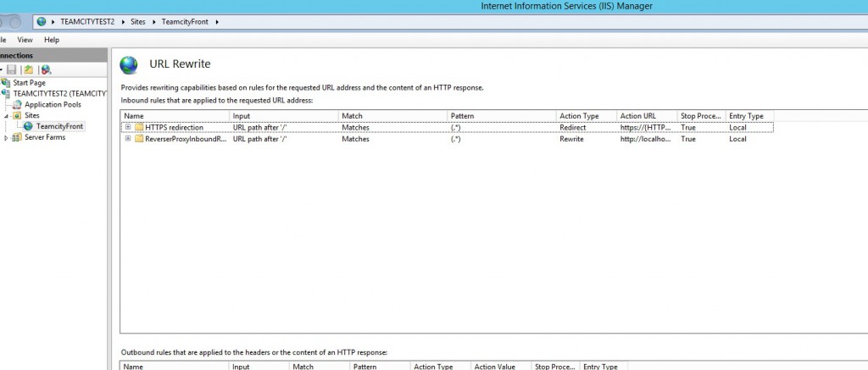Viewport: 868px width, 370px height.
Task: Open dropdown arrow after TeamcityFront in breadcrumb
Action: [x=217, y=22]
